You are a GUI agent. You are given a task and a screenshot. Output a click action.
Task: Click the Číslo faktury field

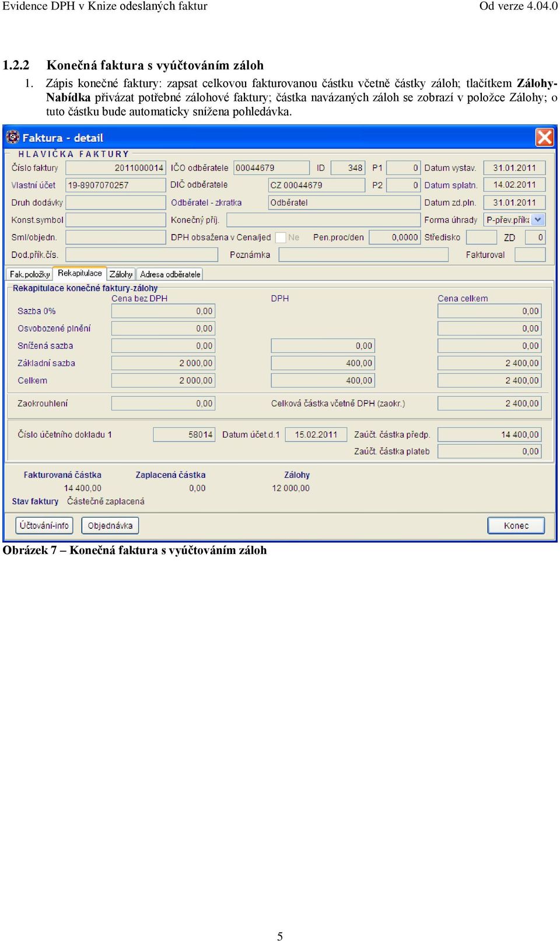pos(116,168)
